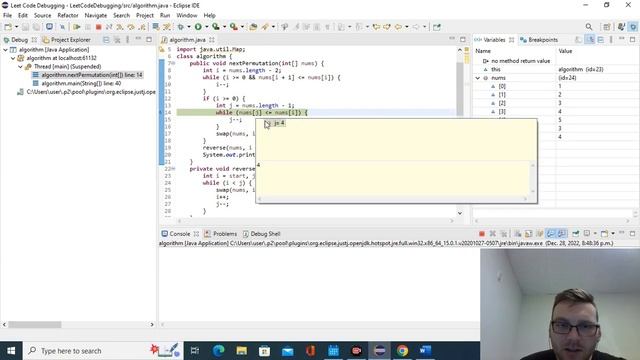Click the green Run launch icon
Screen dimensions: 640x360
pyautogui.click(x=198, y=27)
